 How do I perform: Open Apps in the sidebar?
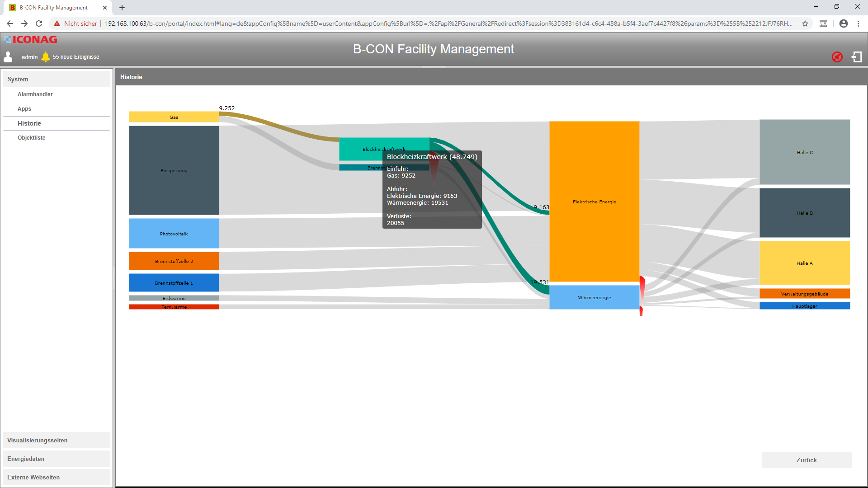point(24,109)
